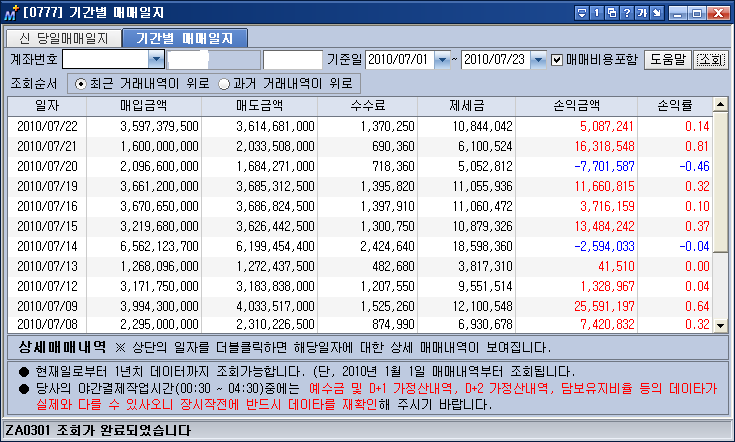
Task: Click the 계좌번호 account number field
Action: pyautogui.click(x=105, y=60)
